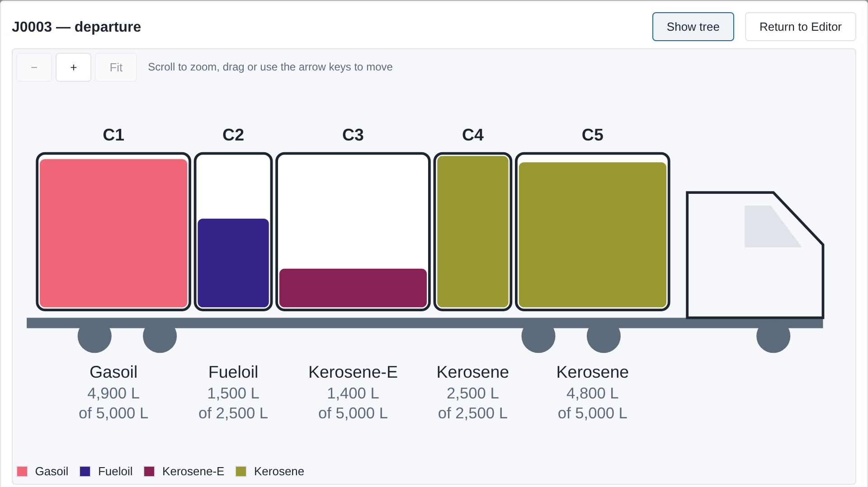
Task: Click the C5 compartment label
Action: 593,135
